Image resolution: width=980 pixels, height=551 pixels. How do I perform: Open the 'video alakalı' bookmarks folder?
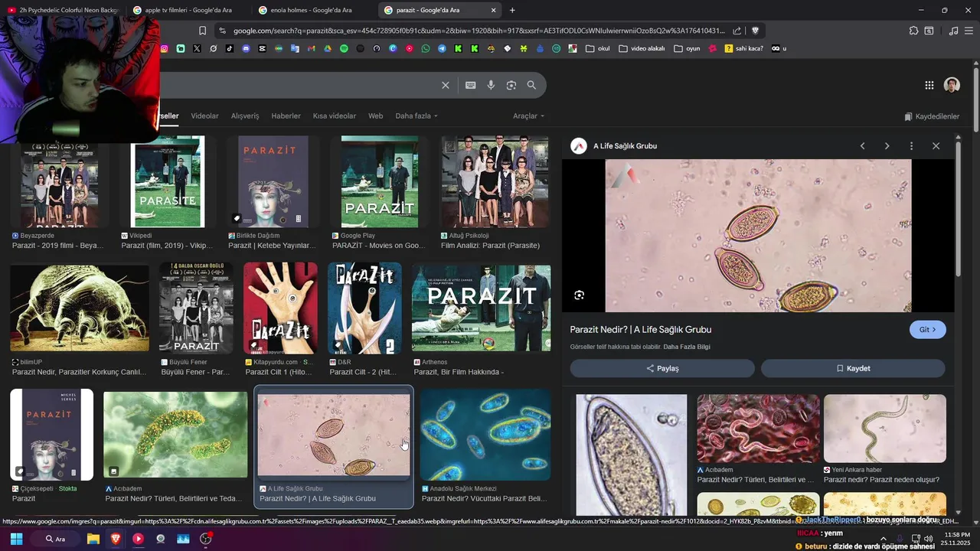pyautogui.click(x=642, y=48)
